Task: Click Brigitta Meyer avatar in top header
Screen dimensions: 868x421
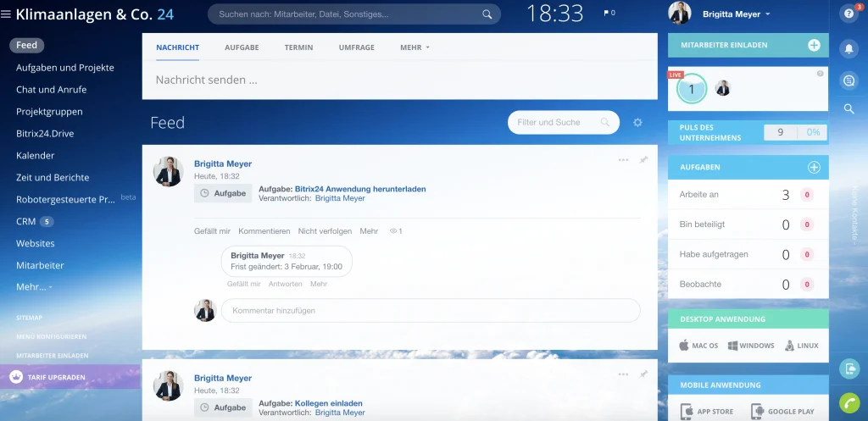Action: pos(679,14)
